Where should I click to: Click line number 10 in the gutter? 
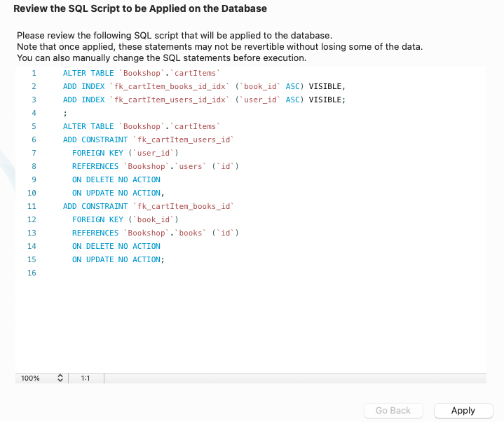32,193
